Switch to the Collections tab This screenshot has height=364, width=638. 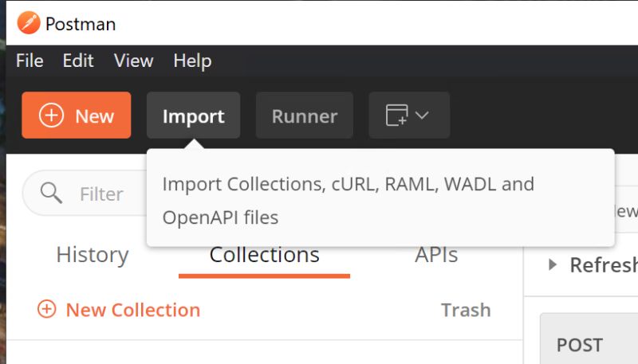(265, 256)
